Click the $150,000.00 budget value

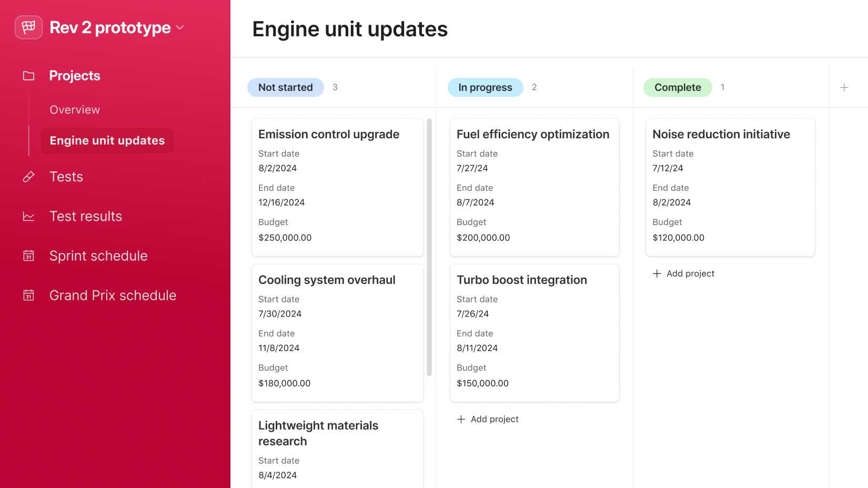pyautogui.click(x=483, y=383)
